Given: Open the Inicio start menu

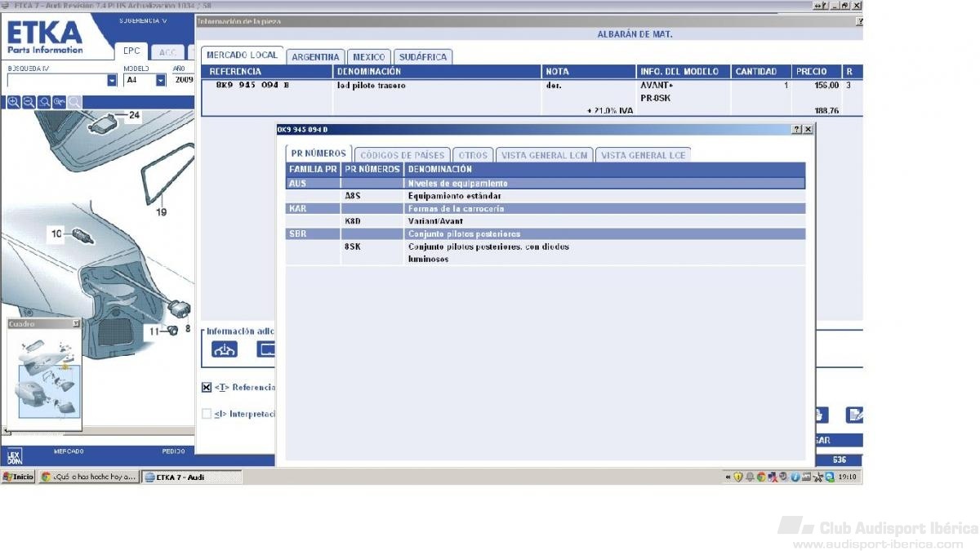Looking at the screenshot, I should coord(19,478).
